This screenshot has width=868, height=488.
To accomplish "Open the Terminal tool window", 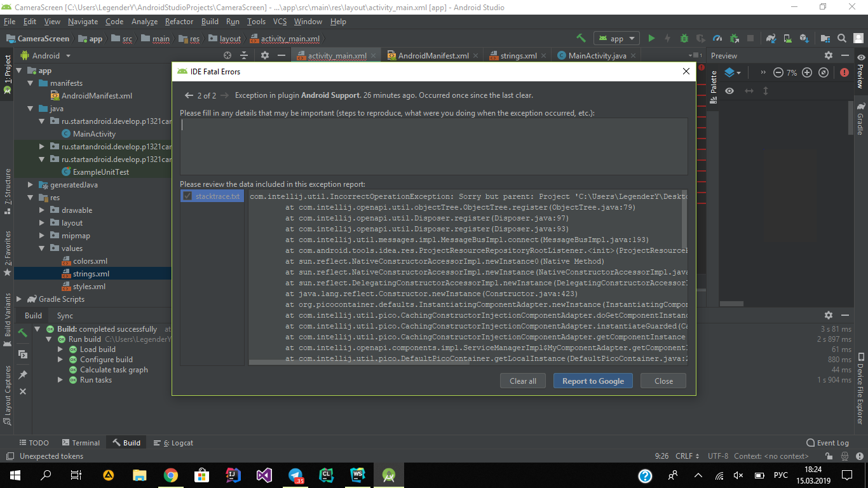I will (81, 443).
